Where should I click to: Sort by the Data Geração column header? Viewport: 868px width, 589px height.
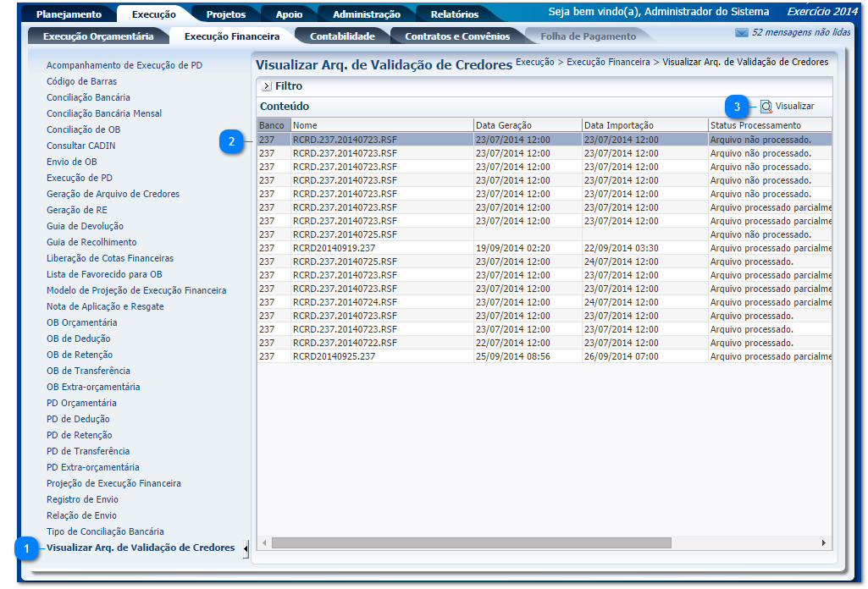pyautogui.click(x=504, y=125)
